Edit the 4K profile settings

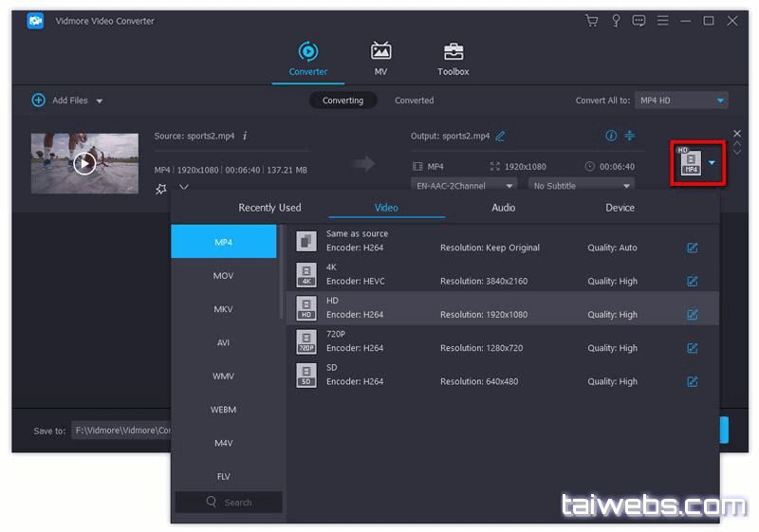pyautogui.click(x=692, y=282)
